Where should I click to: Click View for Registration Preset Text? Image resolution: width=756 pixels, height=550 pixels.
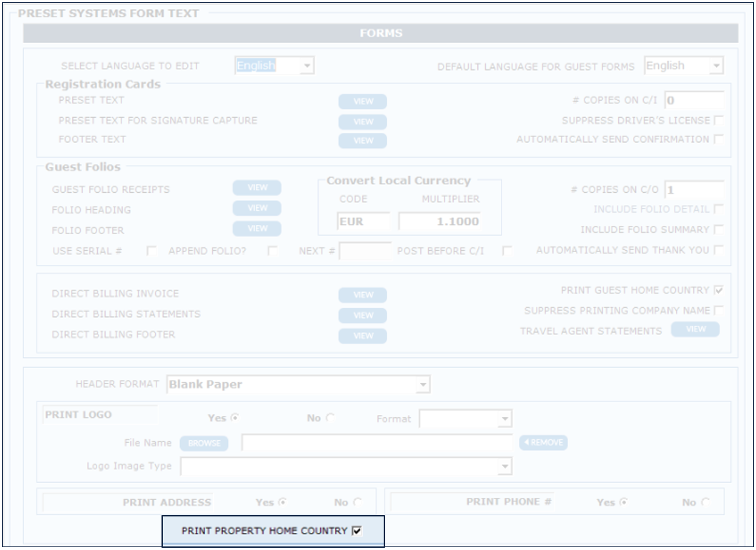(362, 102)
